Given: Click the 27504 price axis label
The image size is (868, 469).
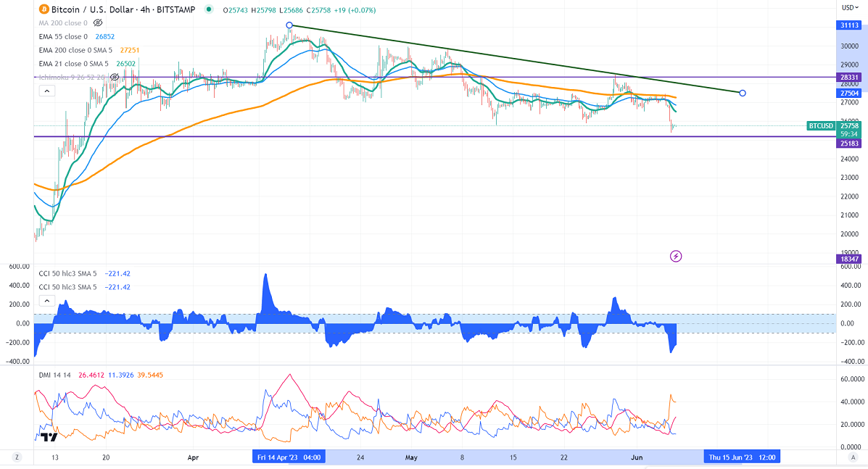Looking at the screenshot, I should pyautogui.click(x=849, y=94).
